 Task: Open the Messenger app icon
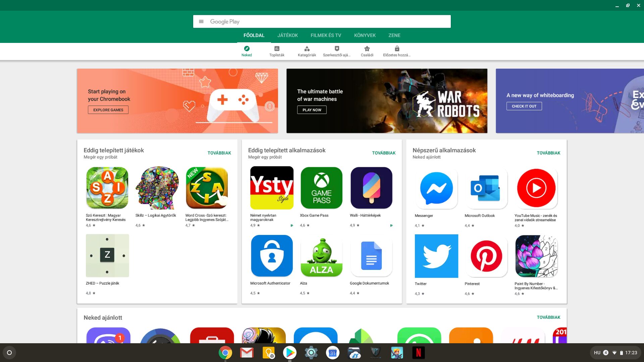click(436, 188)
